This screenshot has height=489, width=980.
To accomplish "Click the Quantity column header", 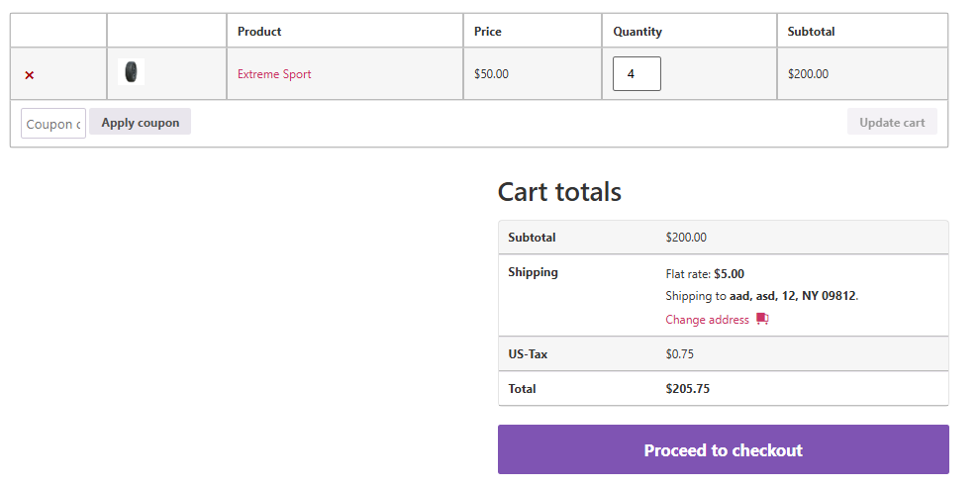I will click(637, 32).
